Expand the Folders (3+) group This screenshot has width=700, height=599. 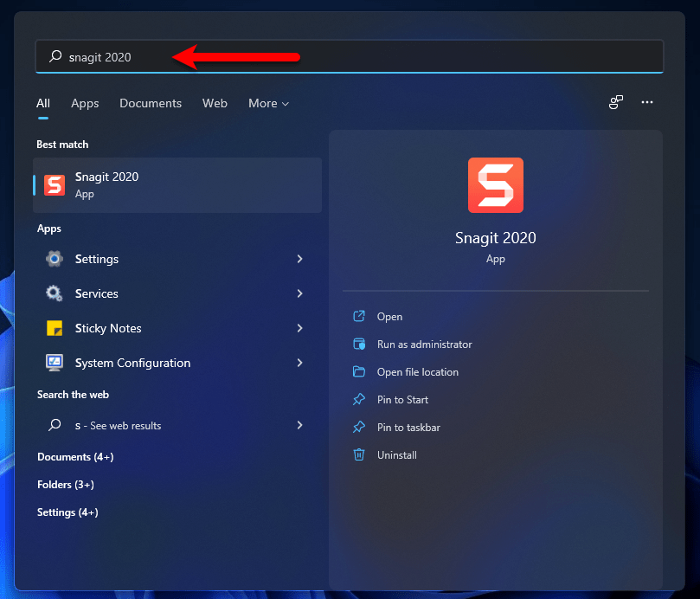(x=66, y=484)
